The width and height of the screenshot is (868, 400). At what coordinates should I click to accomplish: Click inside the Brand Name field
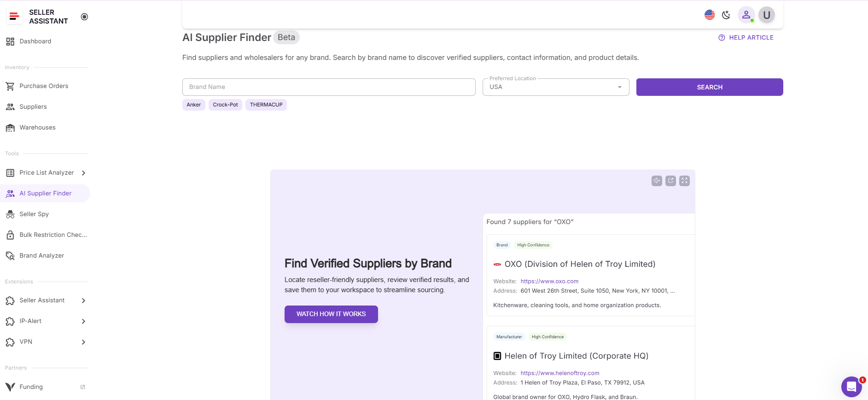329,87
